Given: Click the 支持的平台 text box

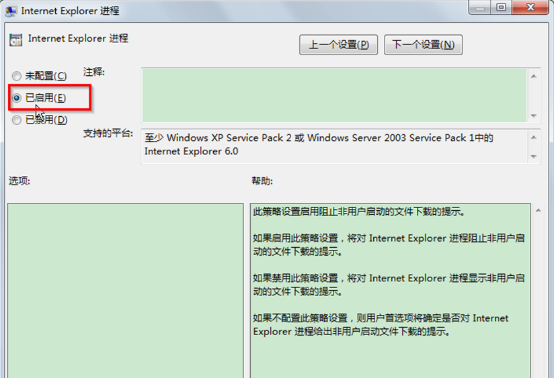Looking at the screenshot, I should point(335,146).
